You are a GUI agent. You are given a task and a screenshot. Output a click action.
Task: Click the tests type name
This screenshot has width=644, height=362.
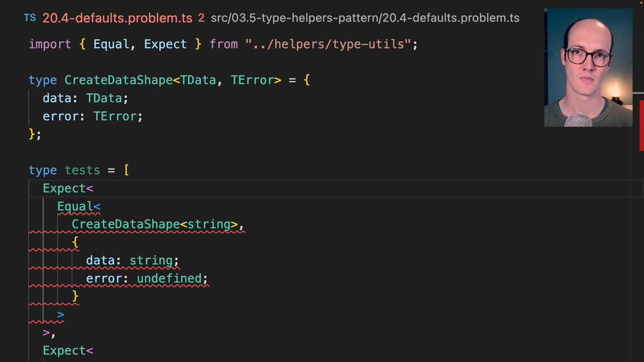[82, 170]
